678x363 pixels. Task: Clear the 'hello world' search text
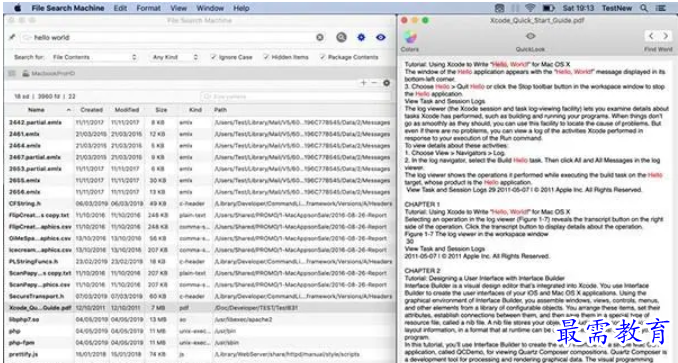coord(320,38)
